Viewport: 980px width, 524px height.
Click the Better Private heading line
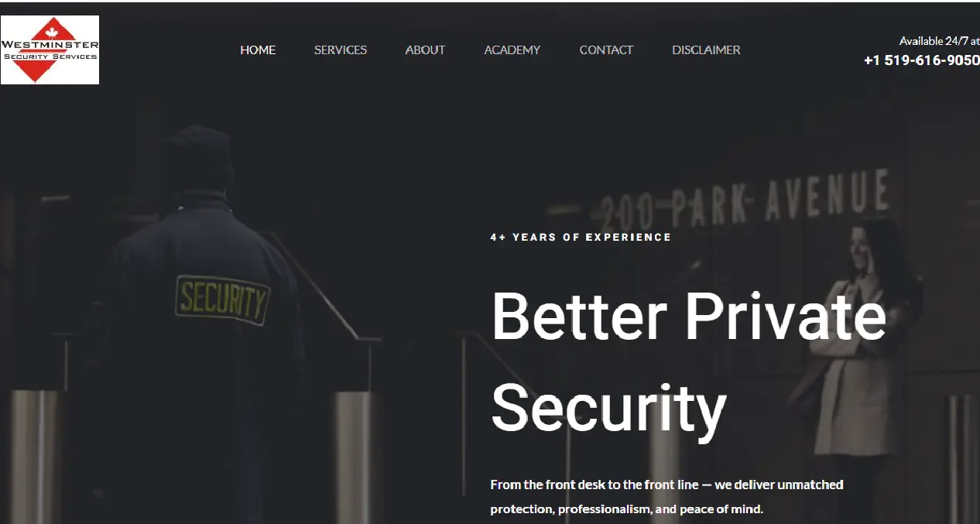click(689, 315)
